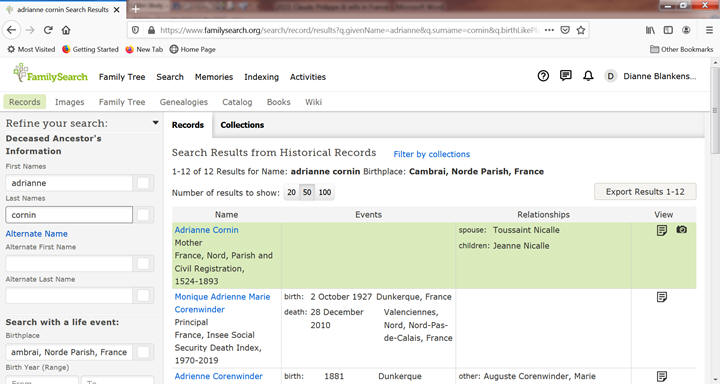The image size is (720, 384).
Task: Toggle exact match checkbox for Last Names
Action: coord(143,215)
